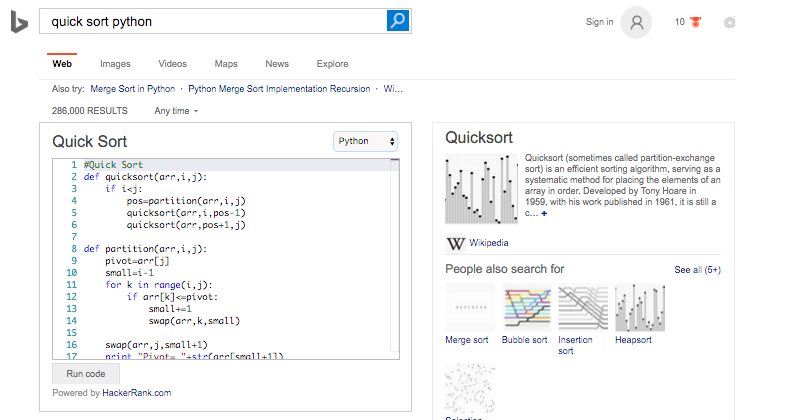Select the Bubble sort thumbnail

pyautogui.click(x=525, y=307)
